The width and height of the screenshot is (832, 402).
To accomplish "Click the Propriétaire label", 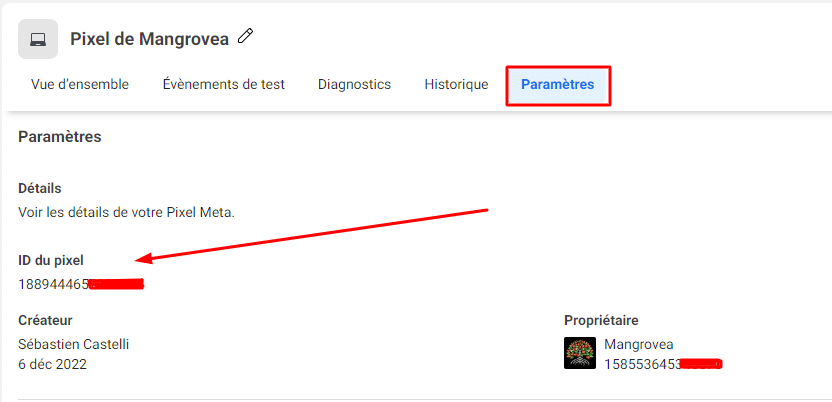I will pyautogui.click(x=601, y=320).
